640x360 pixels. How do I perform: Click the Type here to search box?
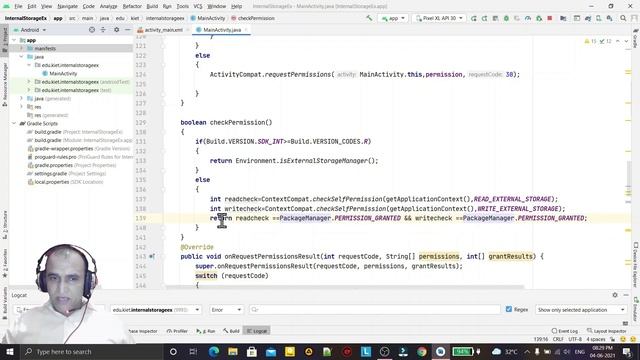click(x=91, y=351)
